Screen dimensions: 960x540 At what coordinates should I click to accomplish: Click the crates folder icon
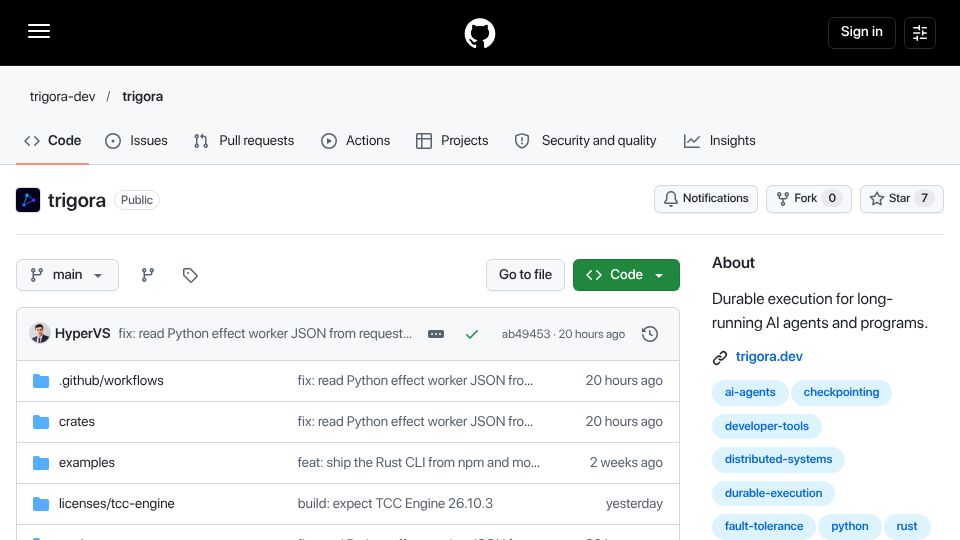41,422
